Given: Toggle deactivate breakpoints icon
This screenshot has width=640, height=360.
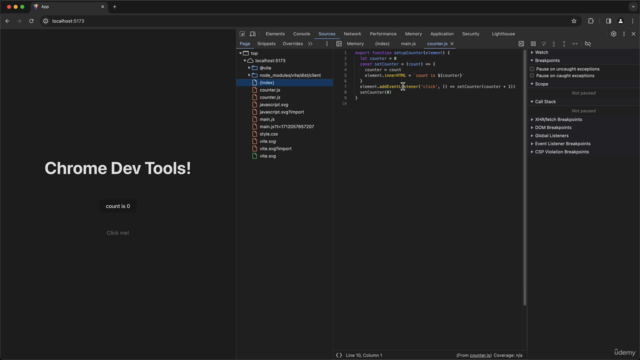Looking at the screenshot, I should (x=588, y=44).
